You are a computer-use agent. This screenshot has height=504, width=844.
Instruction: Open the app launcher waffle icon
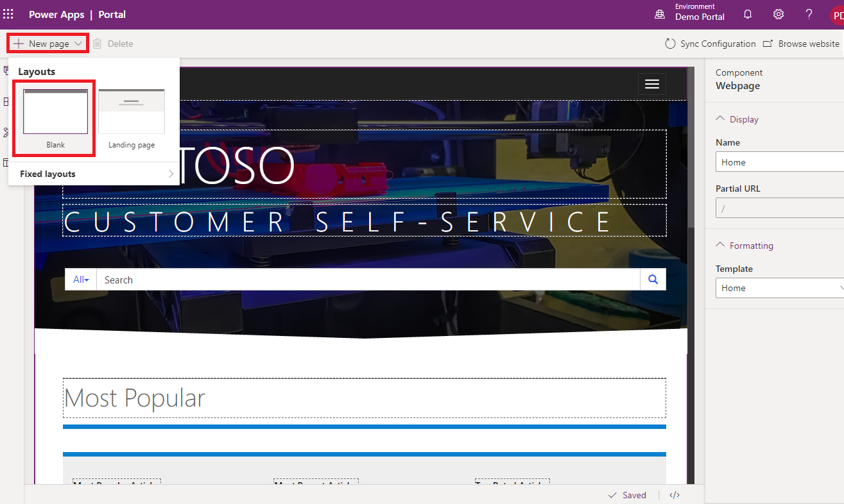tap(8, 14)
